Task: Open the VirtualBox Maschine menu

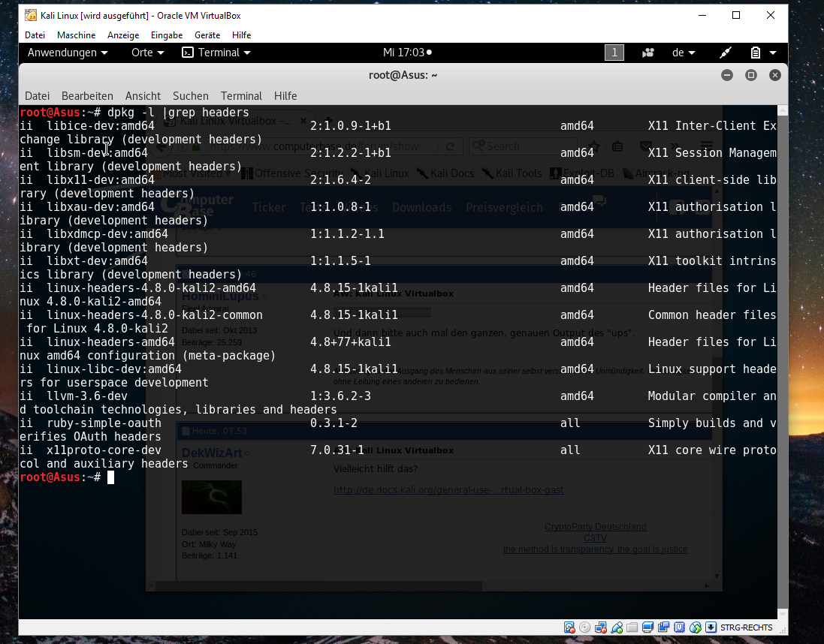Action: [76, 35]
